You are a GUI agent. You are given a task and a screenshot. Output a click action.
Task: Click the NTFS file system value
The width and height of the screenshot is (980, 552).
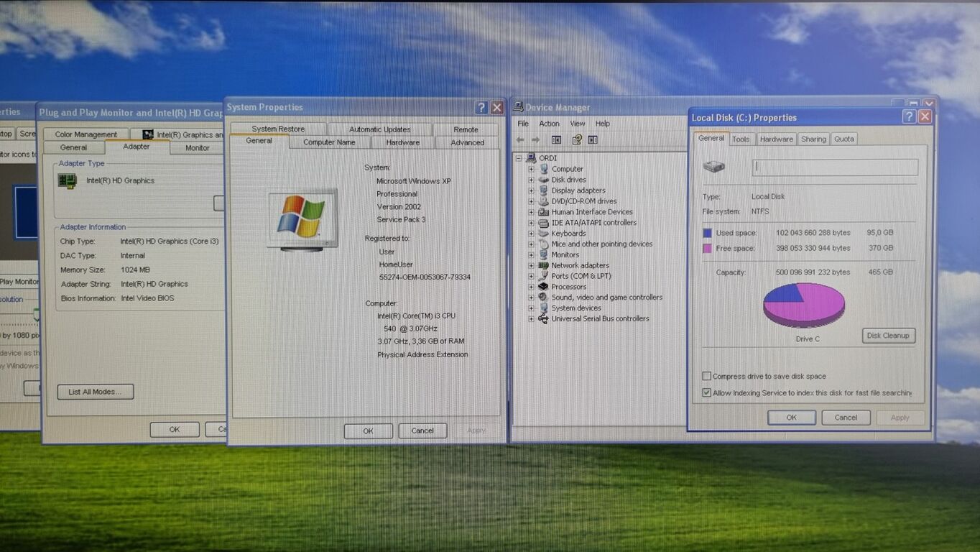(x=760, y=212)
